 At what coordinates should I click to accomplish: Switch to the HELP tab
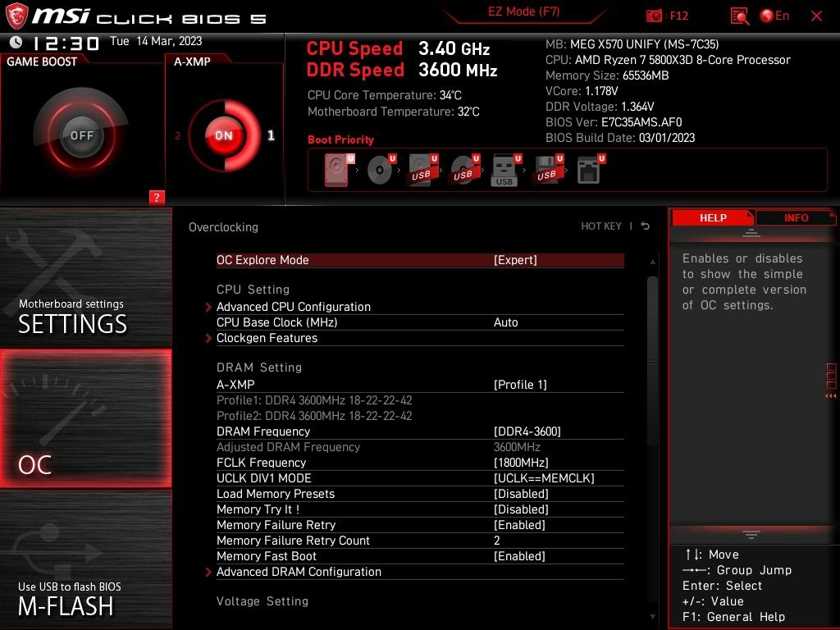click(x=713, y=217)
